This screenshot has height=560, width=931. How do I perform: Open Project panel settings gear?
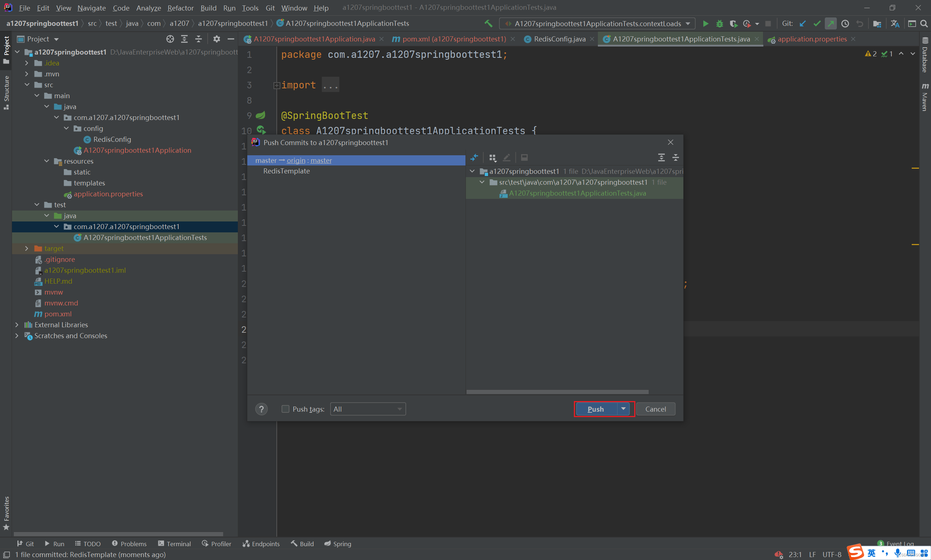point(216,39)
